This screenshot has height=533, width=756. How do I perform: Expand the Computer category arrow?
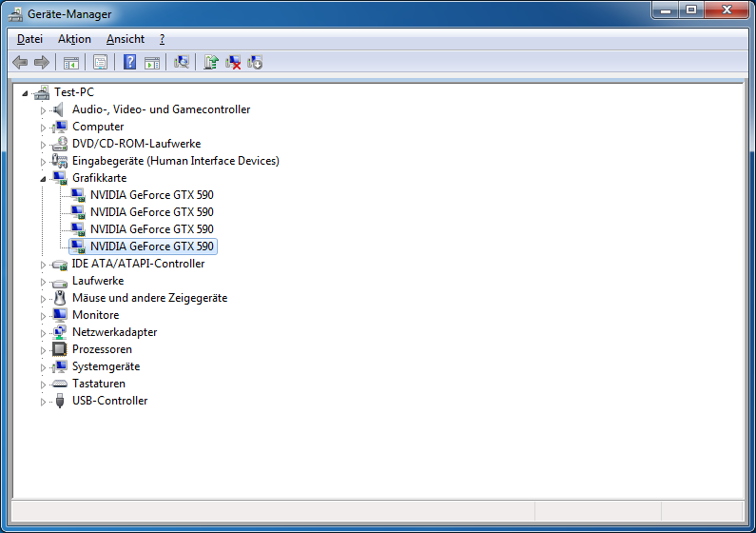coord(43,128)
